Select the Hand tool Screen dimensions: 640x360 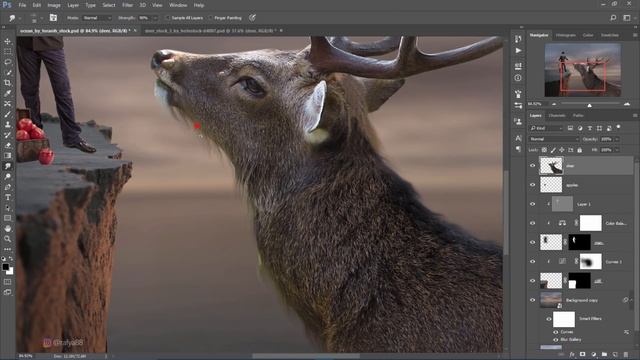pyautogui.click(x=7, y=229)
